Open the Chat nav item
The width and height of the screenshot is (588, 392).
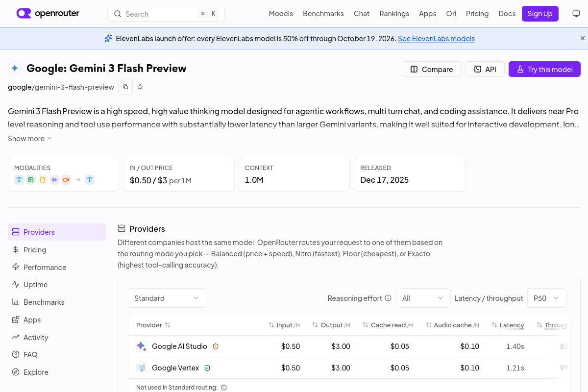362,14
